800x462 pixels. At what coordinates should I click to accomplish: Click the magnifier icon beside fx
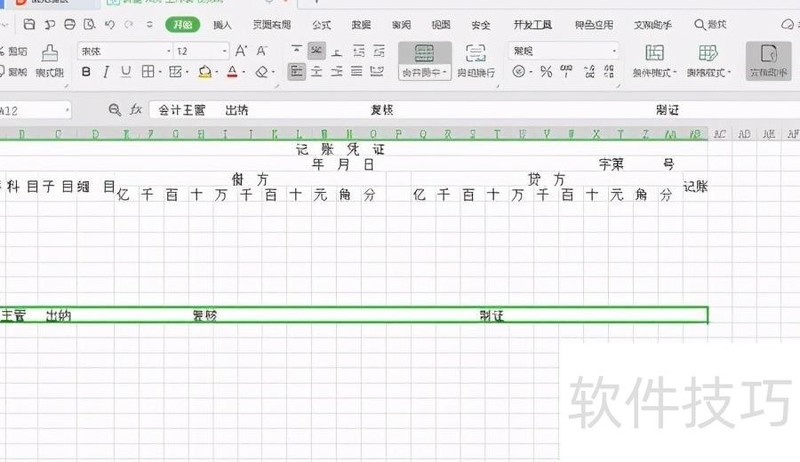[115, 109]
